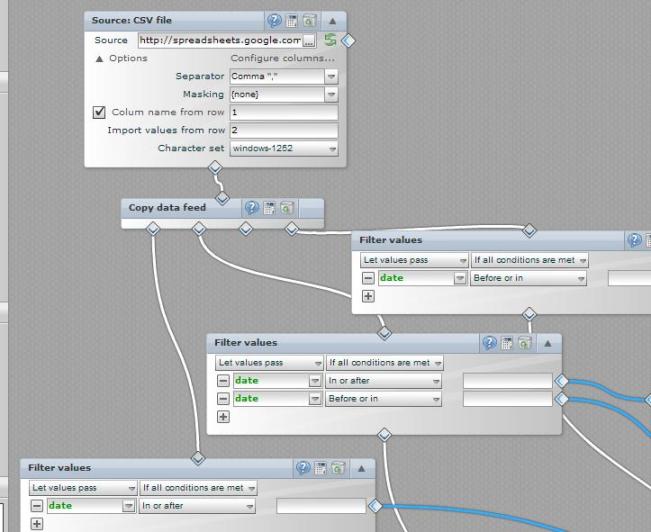This screenshot has width=651, height=532.
Task: Open help on the middle Filter values block
Action: coord(490,343)
